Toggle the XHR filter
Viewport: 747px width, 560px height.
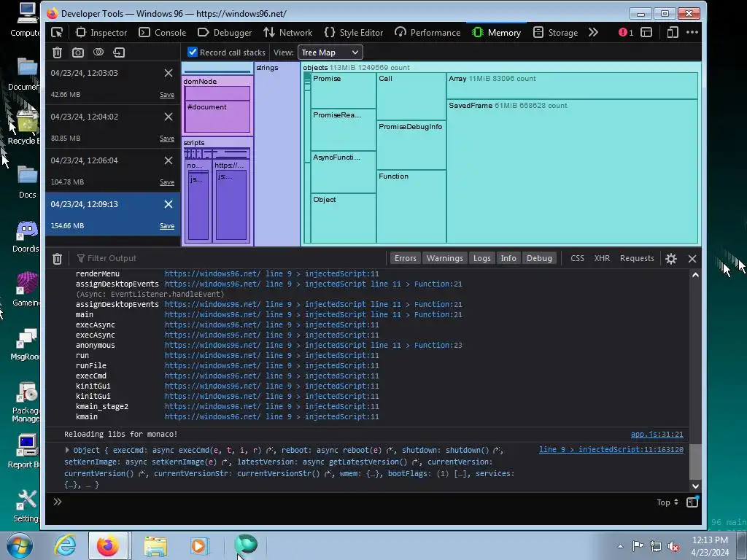click(602, 258)
